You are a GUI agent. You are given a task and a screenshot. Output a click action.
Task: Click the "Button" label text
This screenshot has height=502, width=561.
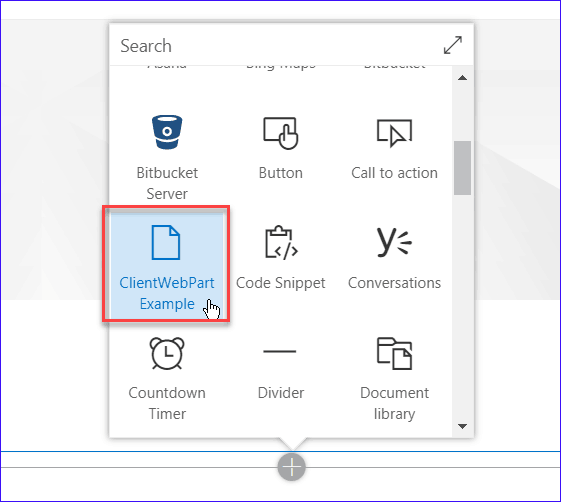pyautogui.click(x=280, y=173)
